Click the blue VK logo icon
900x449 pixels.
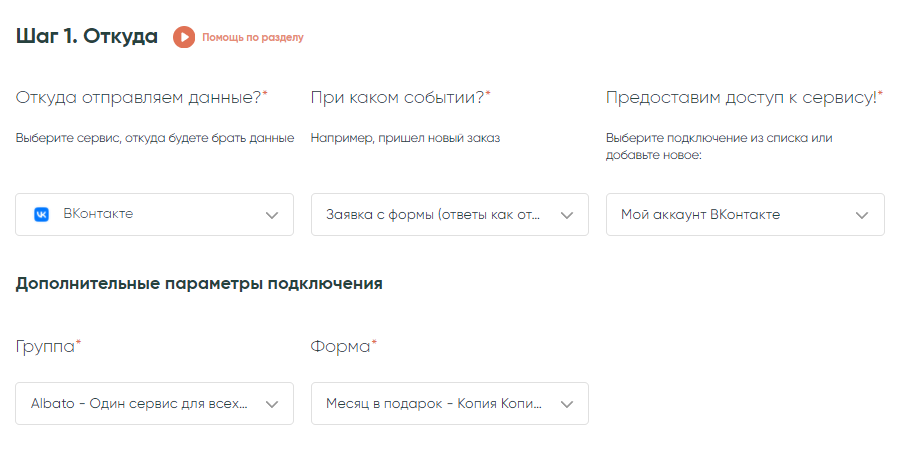coord(41,215)
